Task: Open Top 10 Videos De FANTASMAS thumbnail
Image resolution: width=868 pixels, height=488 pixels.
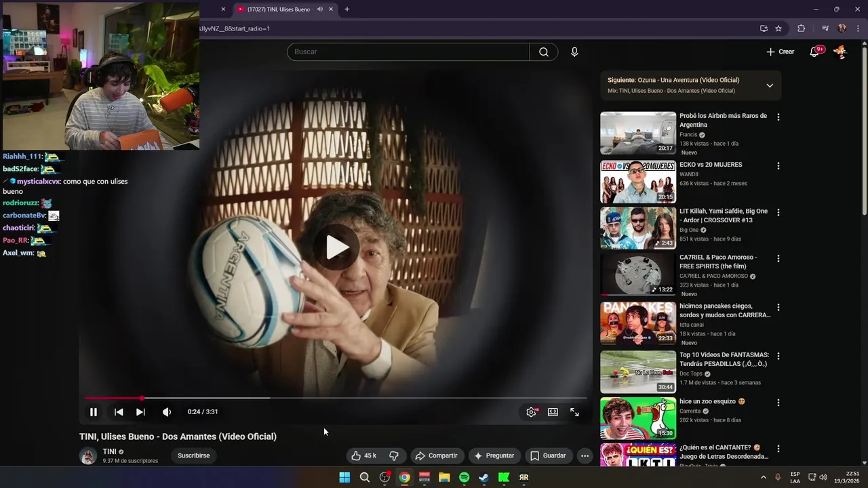Action: (638, 372)
